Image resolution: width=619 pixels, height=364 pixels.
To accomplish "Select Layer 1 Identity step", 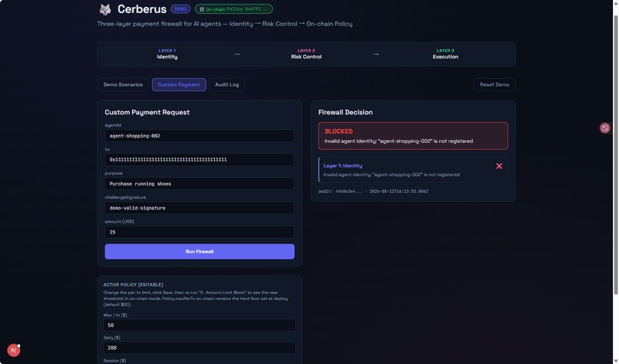I will pos(167,54).
